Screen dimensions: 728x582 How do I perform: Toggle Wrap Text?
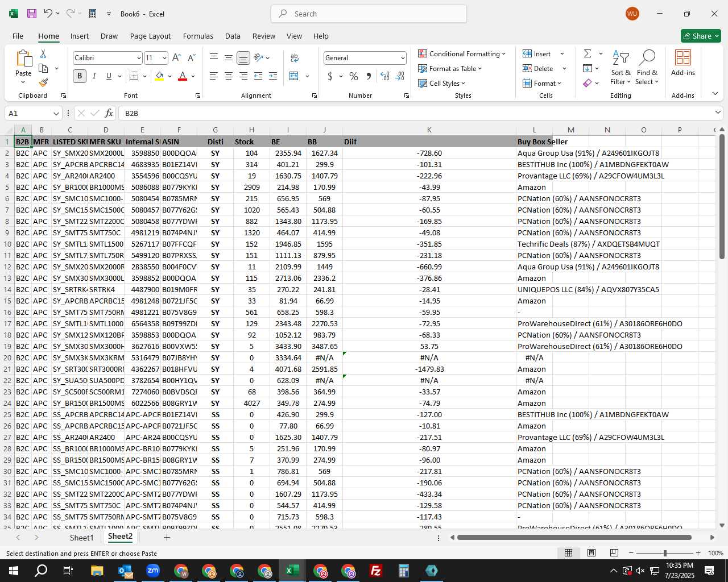(x=294, y=58)
